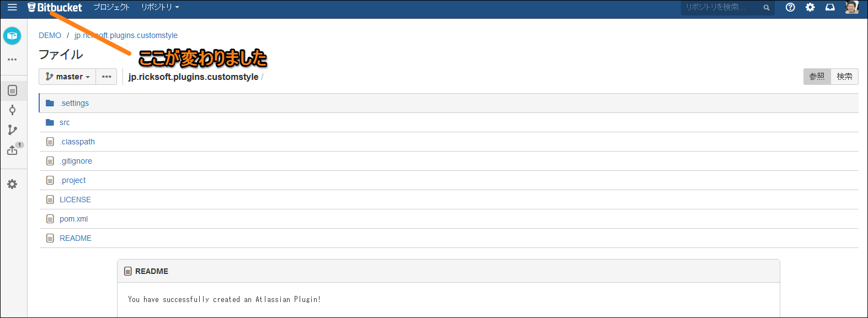868x318 pixels.
Task: Open the .settings folder
Action: [x=74, y=103]
